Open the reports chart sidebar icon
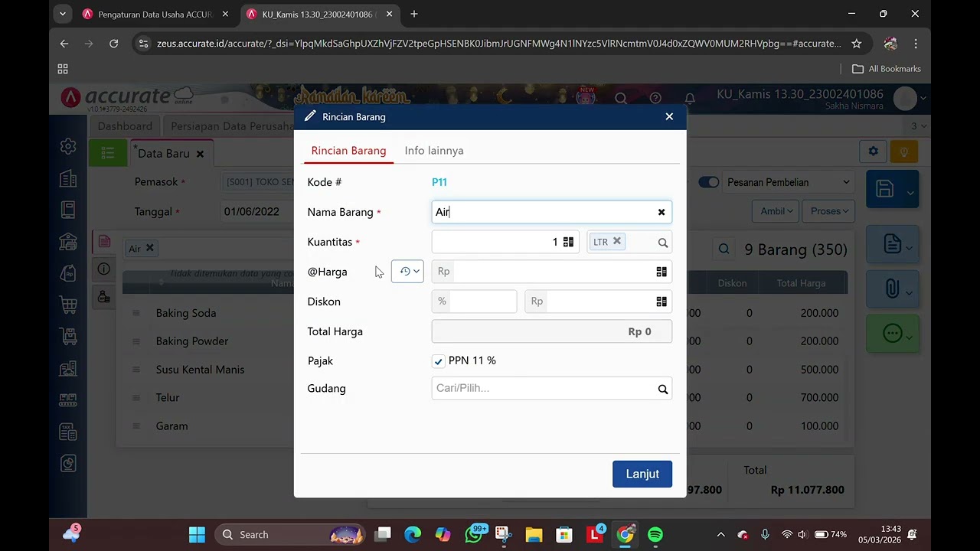The width and height of the screenshot is (980, 551). pos(68,463)
